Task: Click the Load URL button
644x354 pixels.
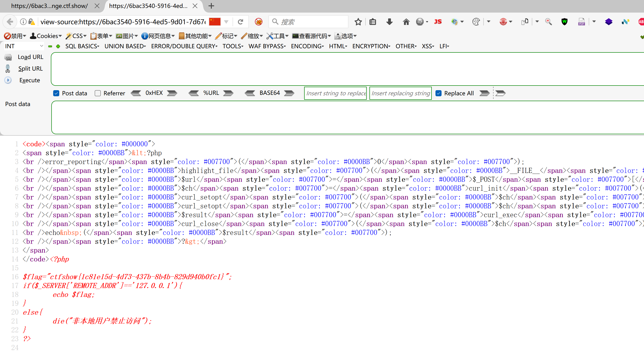Action: point(30,57)
